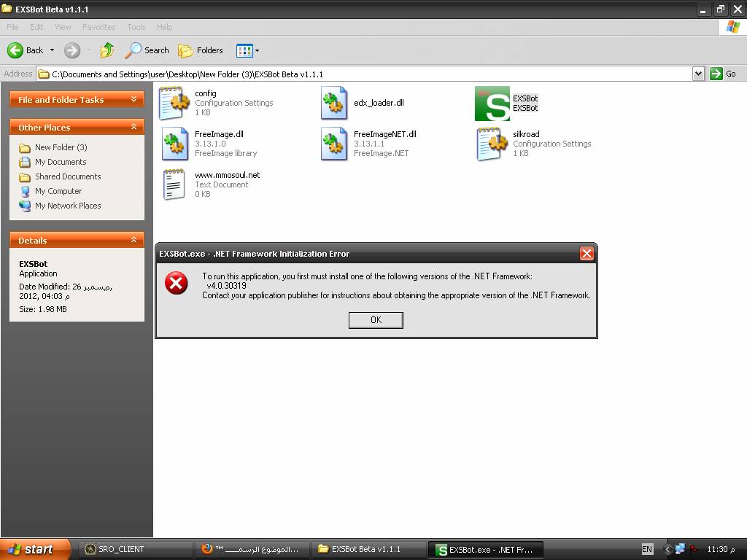Click the green Back arrow icon

click(15, 50)
